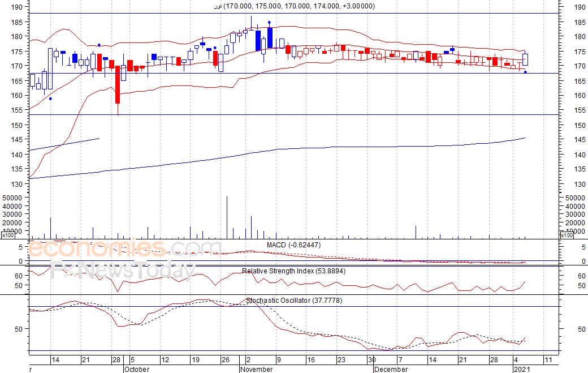Click 30000 on the left volume axis
This screenshot has height=373, width=588.
[12, 215]
